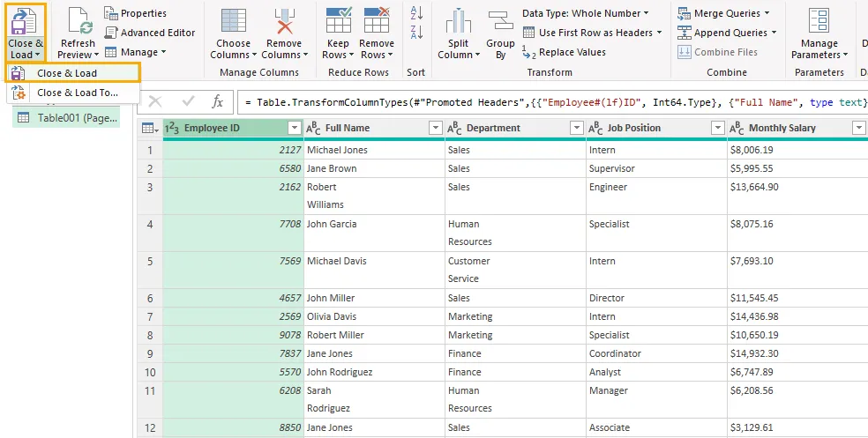Click Replace Values
Viewport: 868px width, 438px height.
point(564,52)
